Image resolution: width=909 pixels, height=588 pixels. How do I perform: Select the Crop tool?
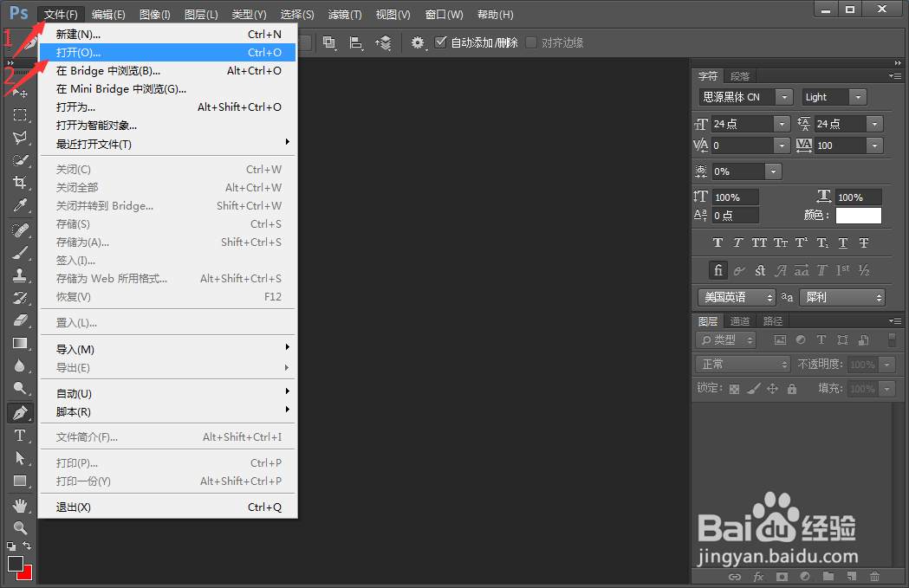tap(20, 183)
